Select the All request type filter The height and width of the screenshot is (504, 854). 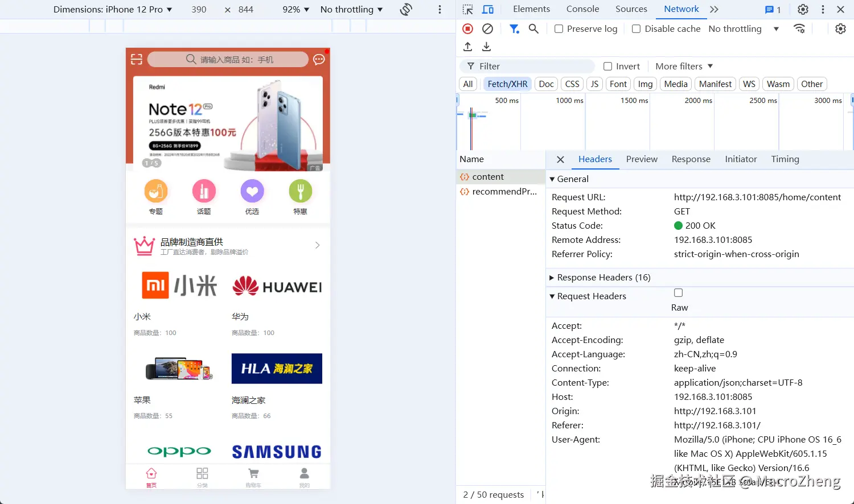point(468,84)
